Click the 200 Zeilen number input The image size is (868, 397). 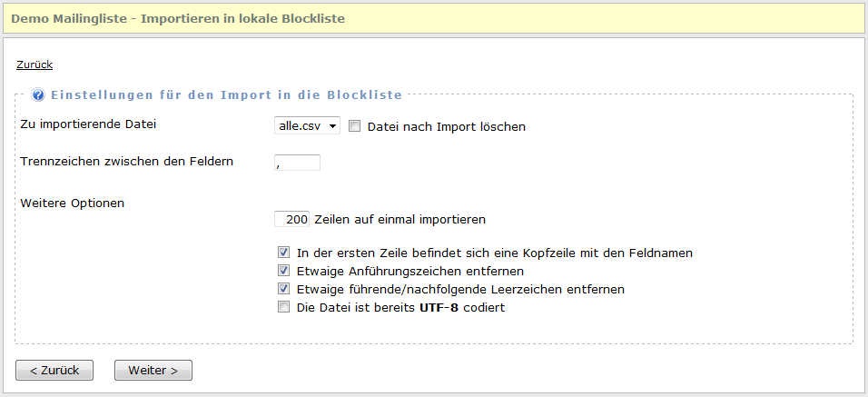(292, 219)
